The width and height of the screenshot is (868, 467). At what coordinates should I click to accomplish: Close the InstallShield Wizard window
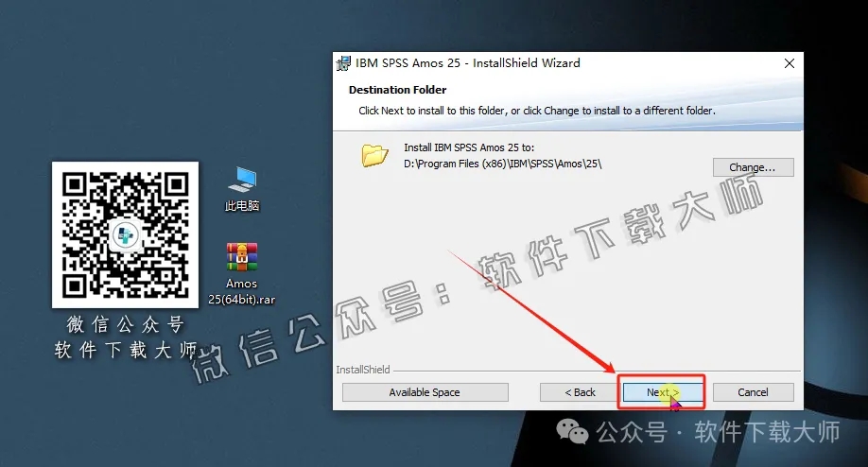[x=789, y=63]
